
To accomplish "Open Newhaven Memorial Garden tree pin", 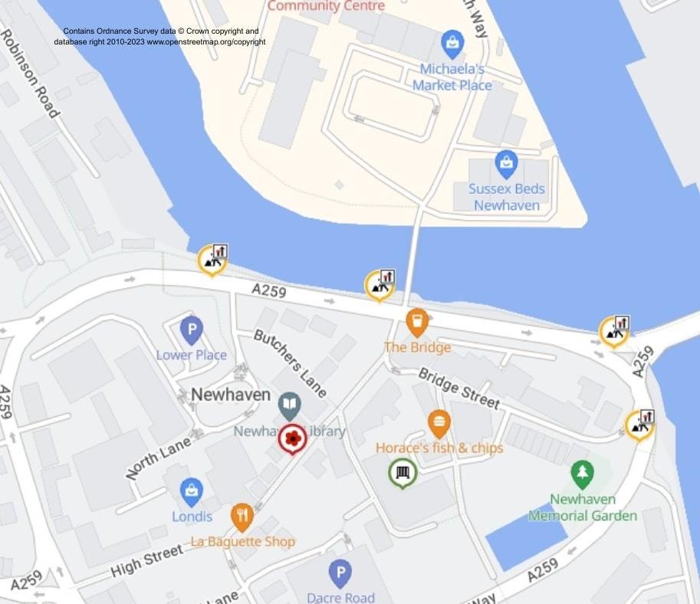I will click(582, 474).
